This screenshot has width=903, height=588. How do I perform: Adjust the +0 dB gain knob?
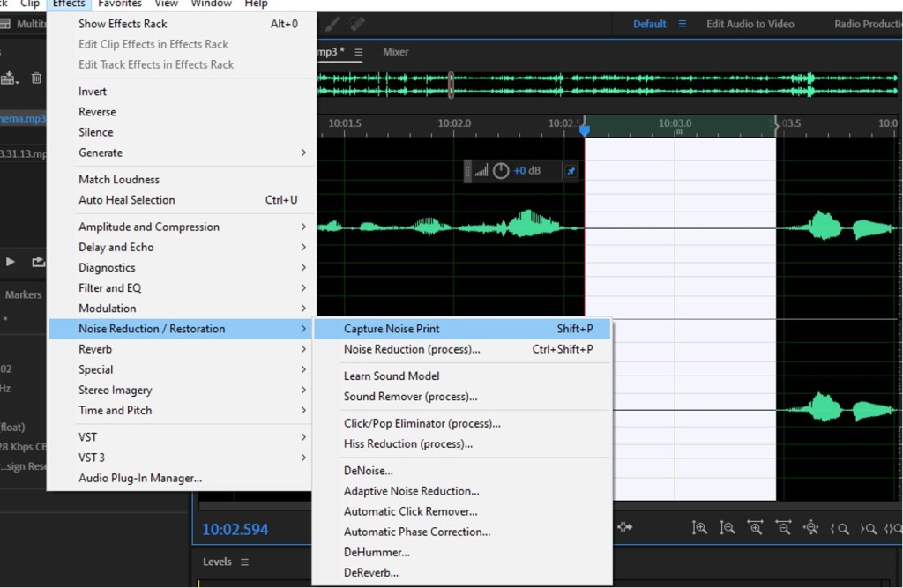click(x=501, y=171)
